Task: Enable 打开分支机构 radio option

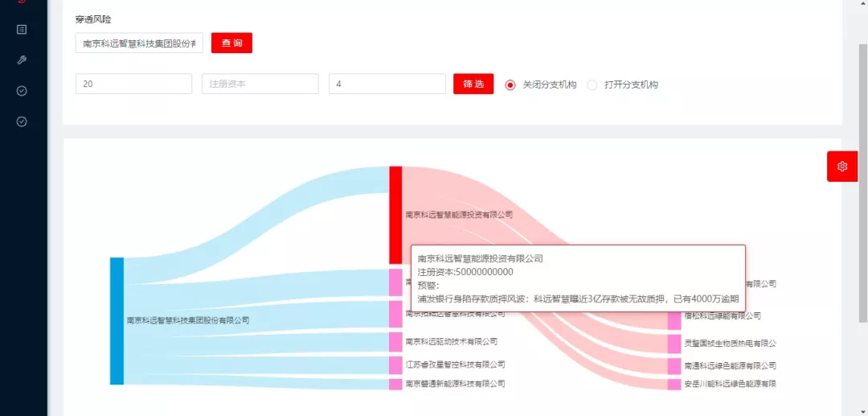Action: pos(592,84)
